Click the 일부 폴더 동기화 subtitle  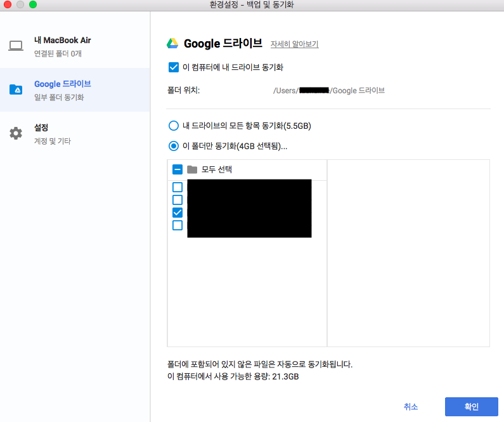[59, 97]
